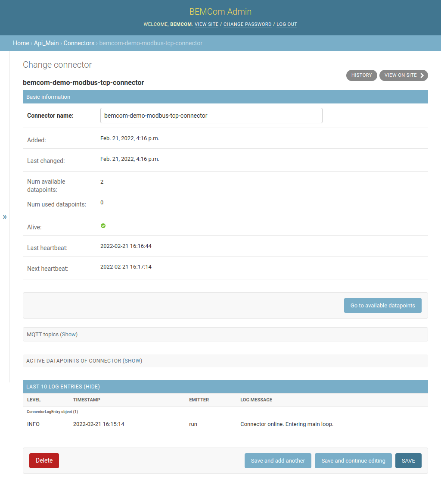Click 'Connector online. Entering main loop.' message

(x=287, y=424)
